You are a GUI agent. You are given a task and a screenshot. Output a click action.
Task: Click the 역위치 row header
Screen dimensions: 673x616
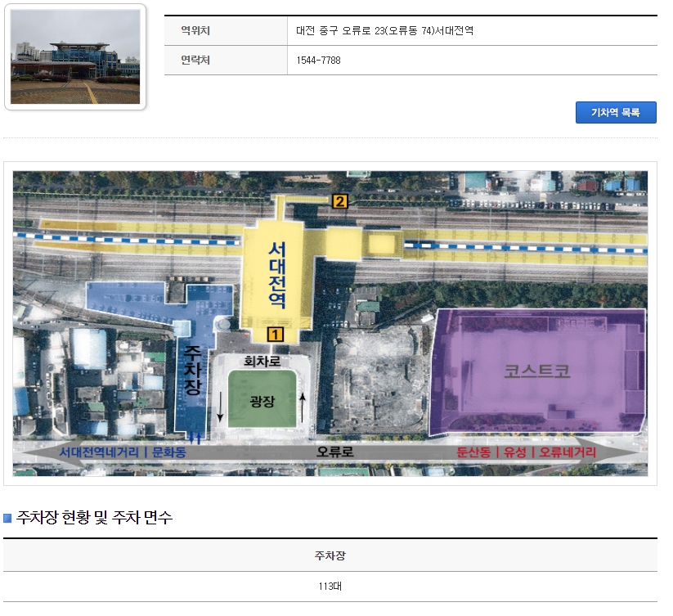click(226, 30)
